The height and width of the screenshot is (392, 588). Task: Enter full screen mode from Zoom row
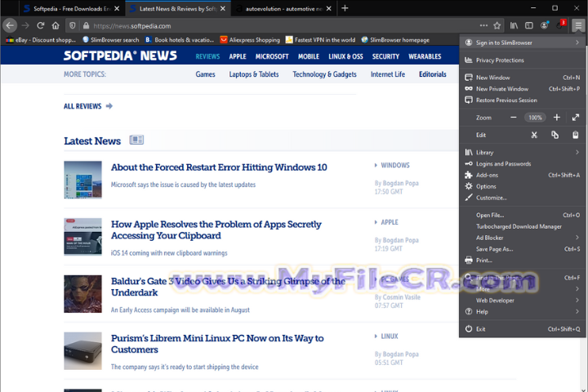576,118
